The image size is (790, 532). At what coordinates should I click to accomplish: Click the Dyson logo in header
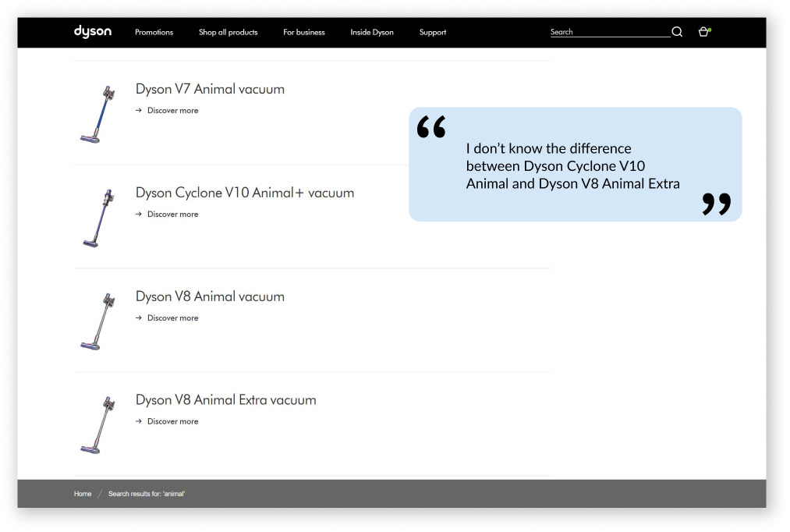pos(93,32)
